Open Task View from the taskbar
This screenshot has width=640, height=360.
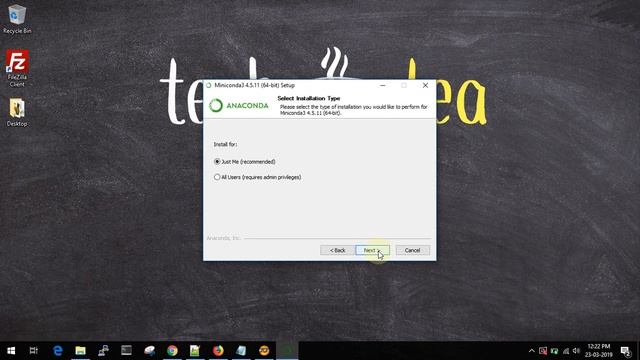[x=34, y=351]
